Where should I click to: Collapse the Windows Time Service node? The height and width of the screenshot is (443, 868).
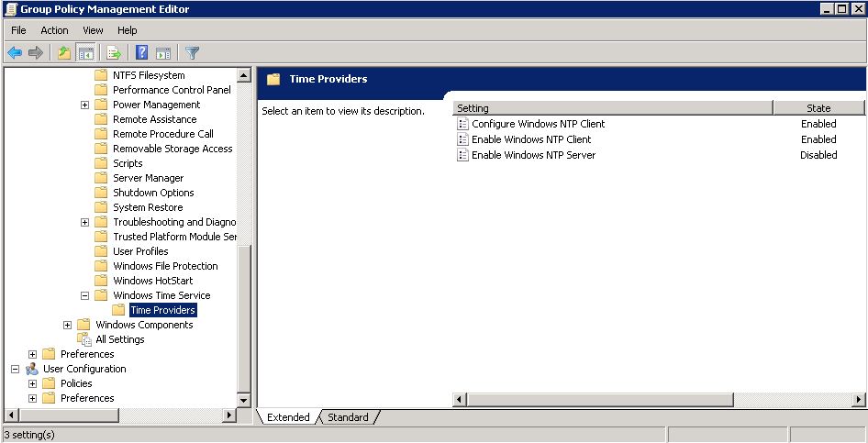point(84,296)
